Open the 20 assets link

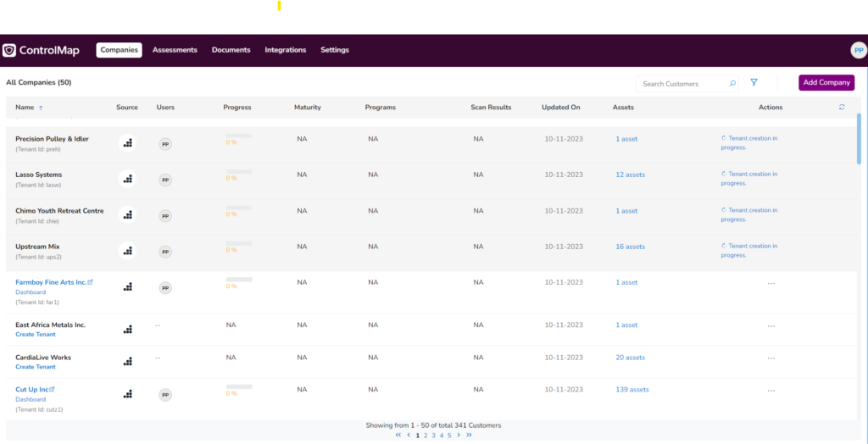pyautogui.click(x=631, y=358)
